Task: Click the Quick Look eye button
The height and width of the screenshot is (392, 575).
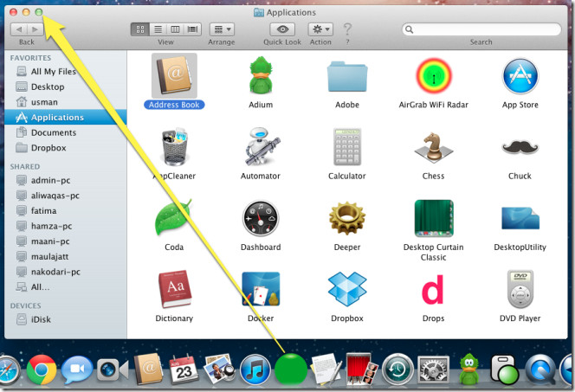Action: [x=282, y=29]
